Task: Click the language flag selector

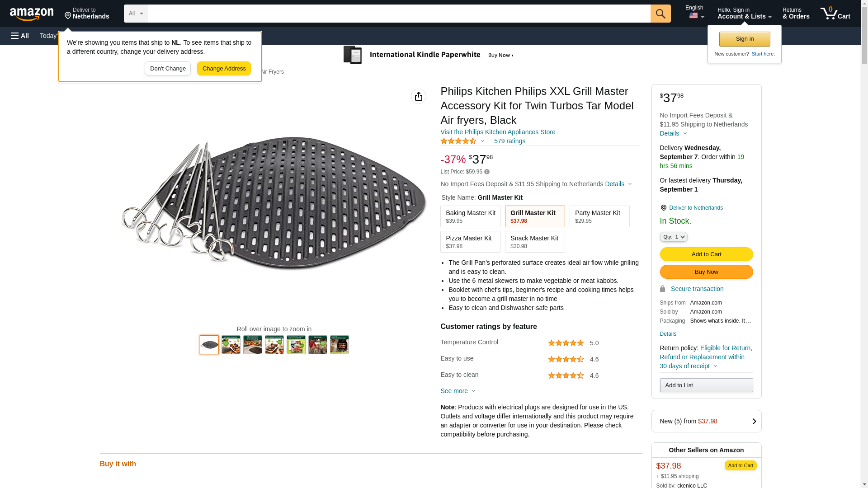Action: 696,16
